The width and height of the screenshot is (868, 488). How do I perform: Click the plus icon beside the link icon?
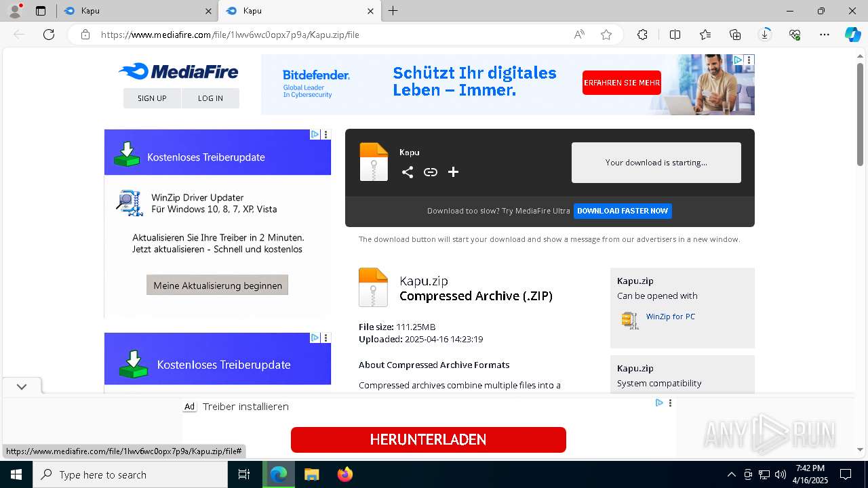[x=454, y=172]
